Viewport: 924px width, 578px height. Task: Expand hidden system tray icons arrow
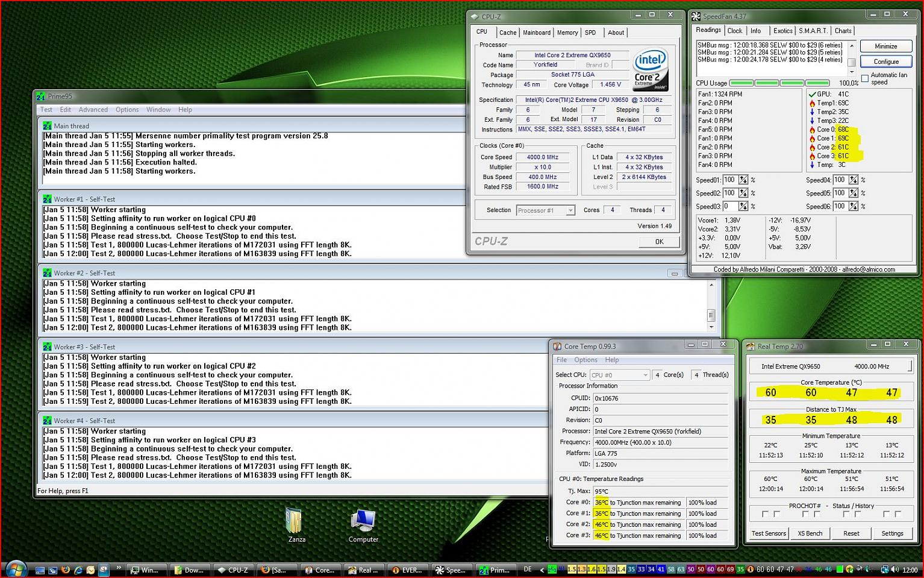pos(542,570)
